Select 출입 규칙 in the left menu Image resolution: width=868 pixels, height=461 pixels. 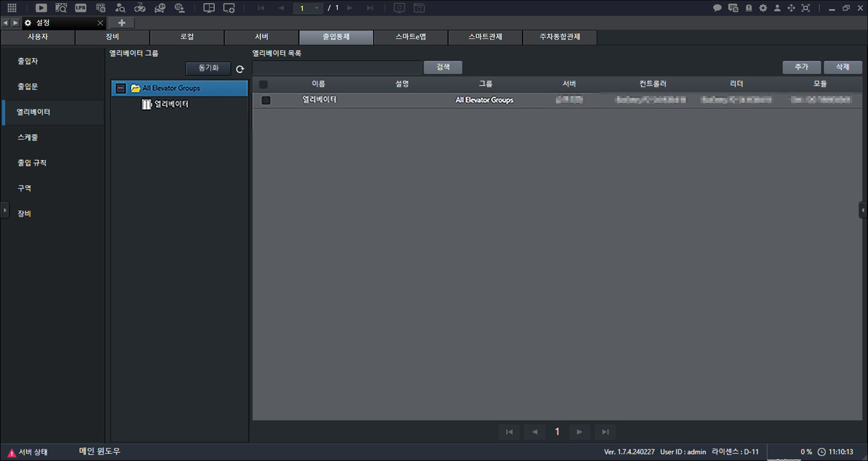(32, 163)
